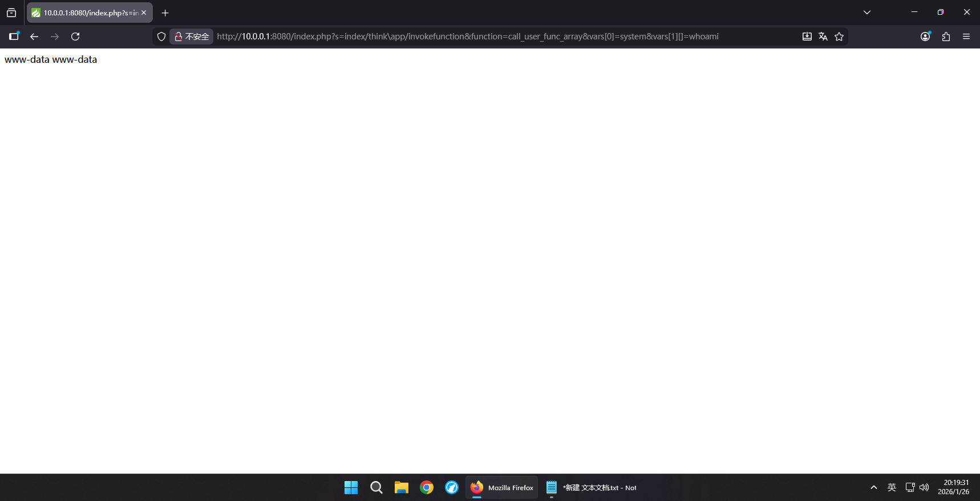Show hidden system tray icons
This screenshot has height=501, width=980.
pyautogui.click(x=874, y=487)
